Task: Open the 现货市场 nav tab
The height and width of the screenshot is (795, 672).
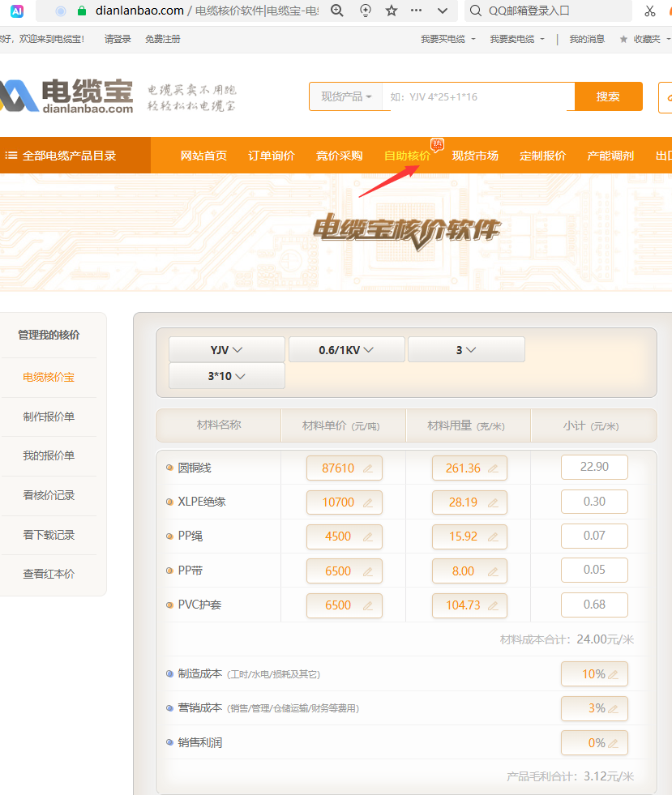Action: coord(475,156)
